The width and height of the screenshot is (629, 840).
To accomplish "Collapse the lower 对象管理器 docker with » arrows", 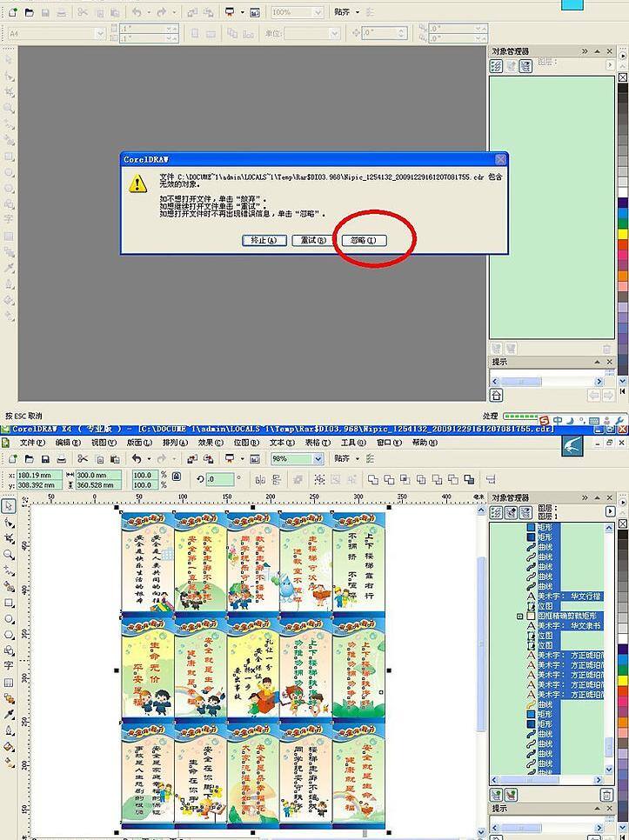I will point(584,497).
